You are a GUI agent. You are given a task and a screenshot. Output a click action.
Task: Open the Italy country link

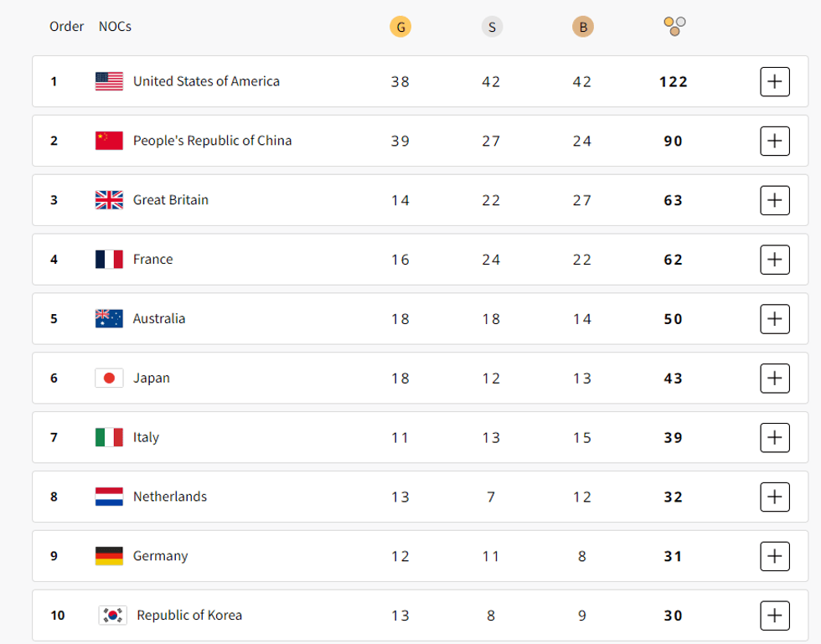(146, 437)
